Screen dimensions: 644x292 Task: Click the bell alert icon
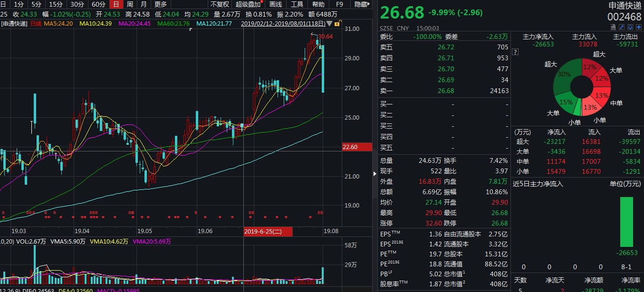point(630,28)
